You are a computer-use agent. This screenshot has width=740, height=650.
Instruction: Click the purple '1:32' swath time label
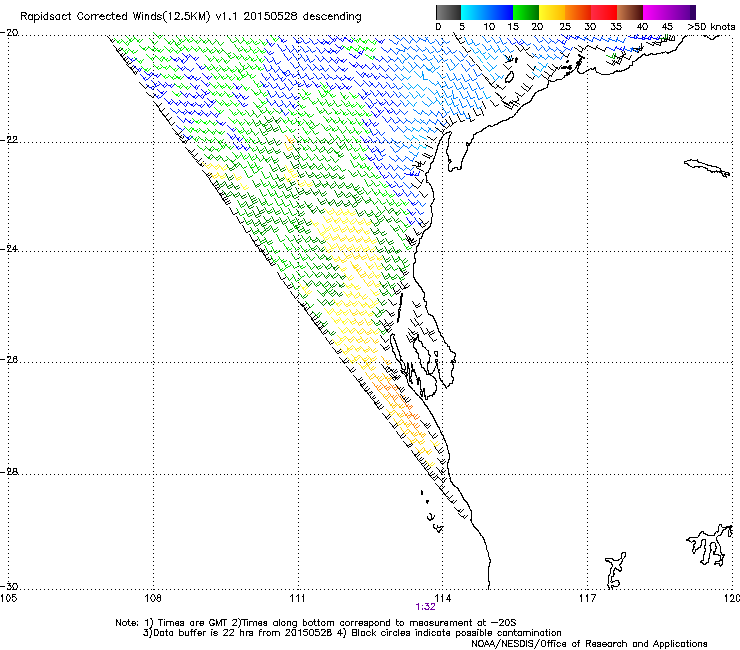coord(425,607)
